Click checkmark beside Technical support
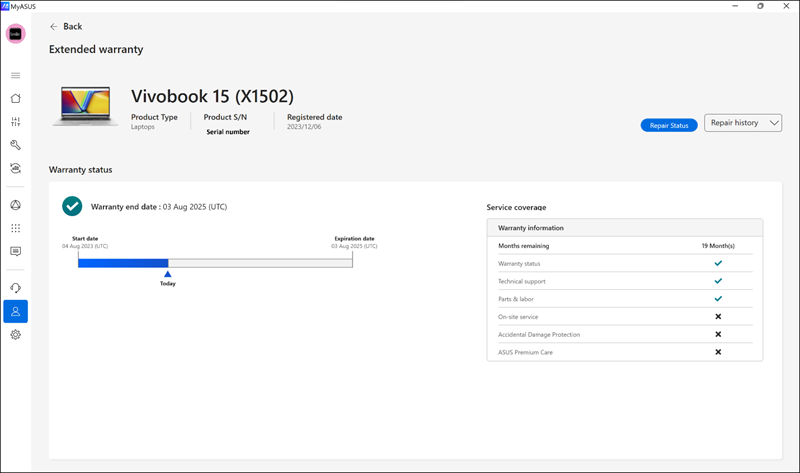The image size is (800, 473). point(718,281)
